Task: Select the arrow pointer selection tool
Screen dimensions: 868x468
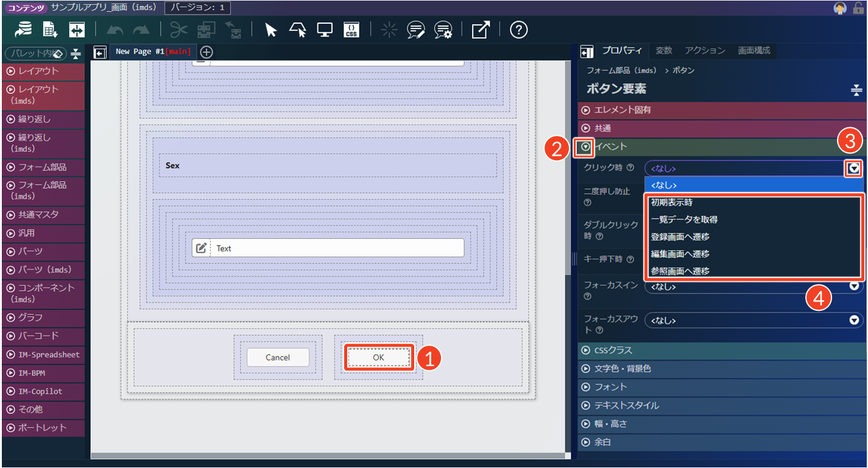Action: 271,30
